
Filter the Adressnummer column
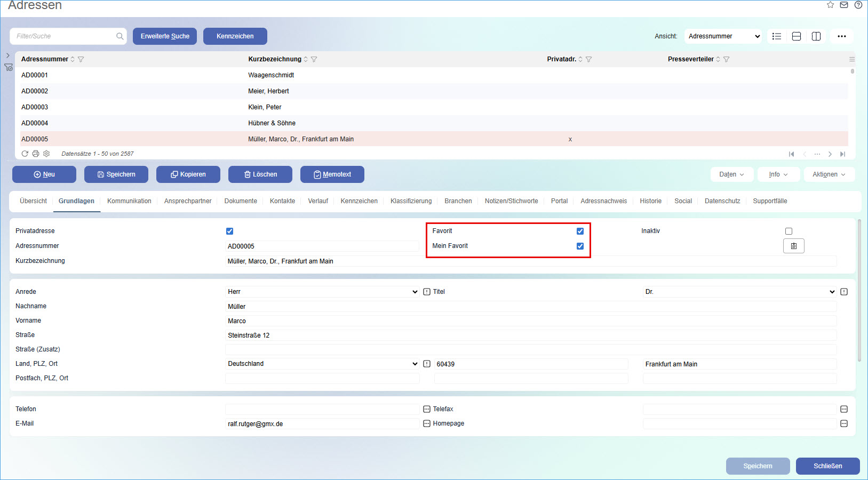81,59
